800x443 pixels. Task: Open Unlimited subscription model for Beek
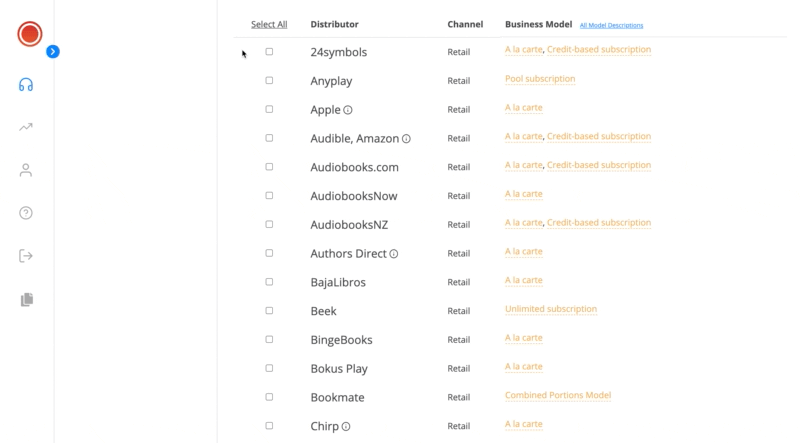[551, 309]
